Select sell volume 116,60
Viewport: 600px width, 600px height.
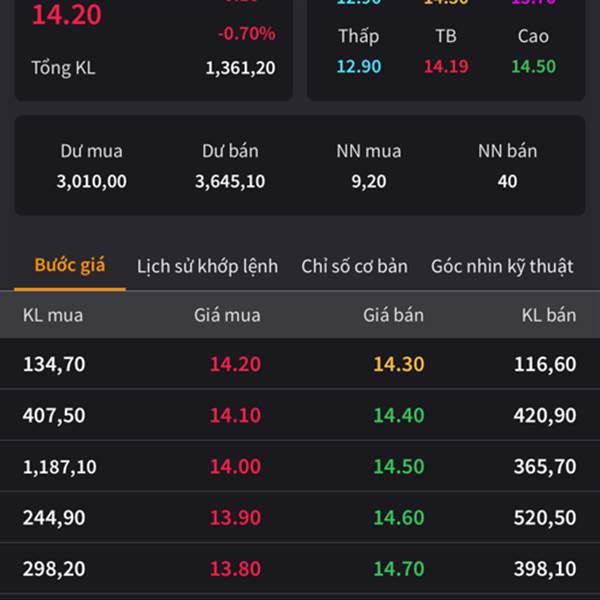(x=545, y=364)
